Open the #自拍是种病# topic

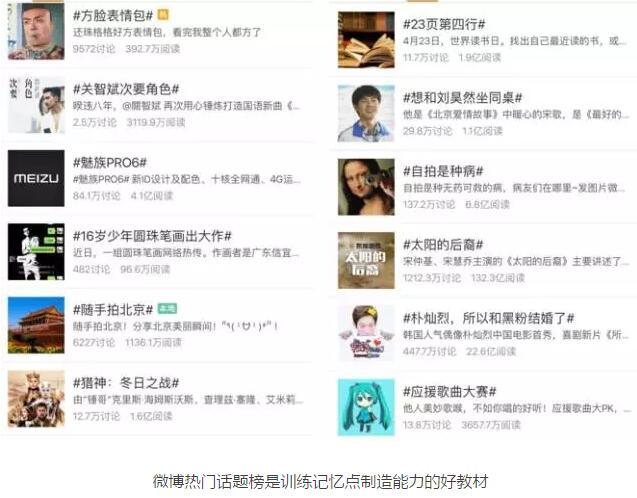(443, 171)
